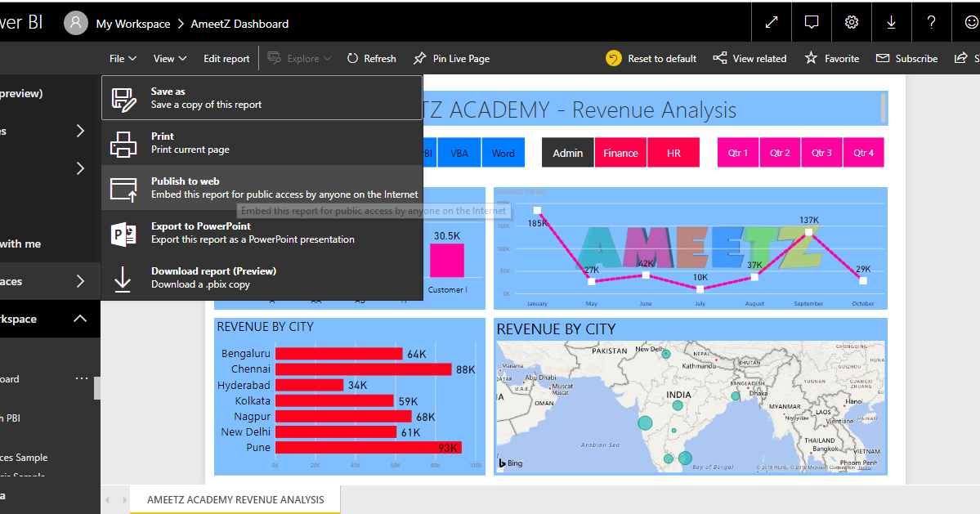Select the AMEETZ ACADEMY REVENUE ANALYSIS page tab

click(x=235, y=499)
